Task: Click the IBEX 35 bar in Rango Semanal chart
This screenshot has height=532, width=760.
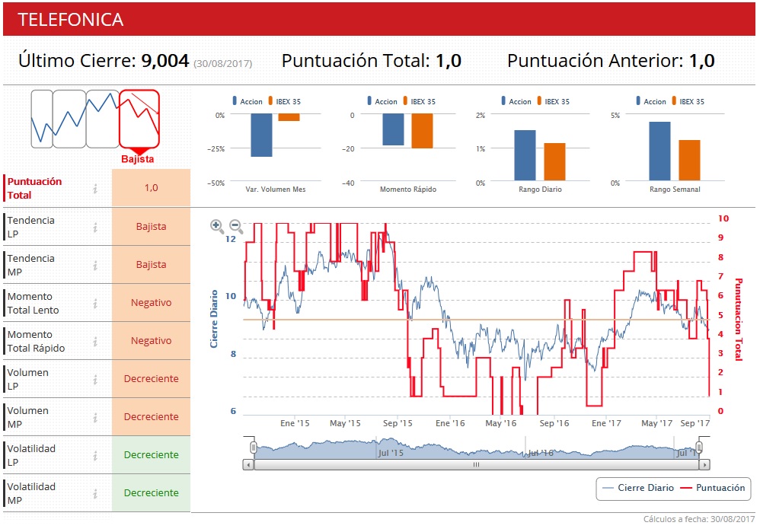Action: 689,161
